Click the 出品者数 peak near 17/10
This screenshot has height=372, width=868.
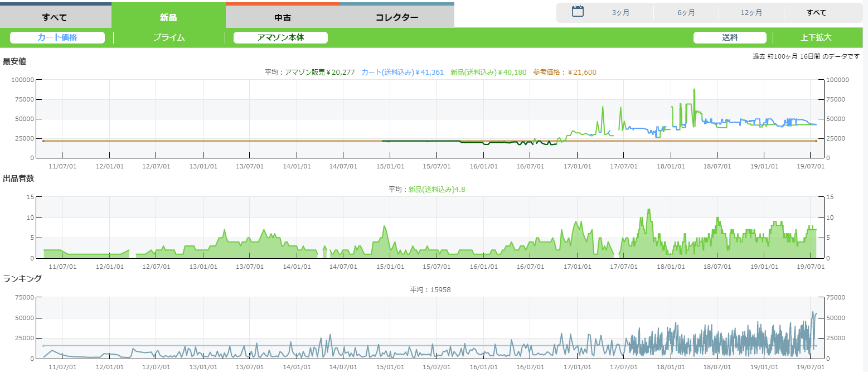(x=649, y=210)
